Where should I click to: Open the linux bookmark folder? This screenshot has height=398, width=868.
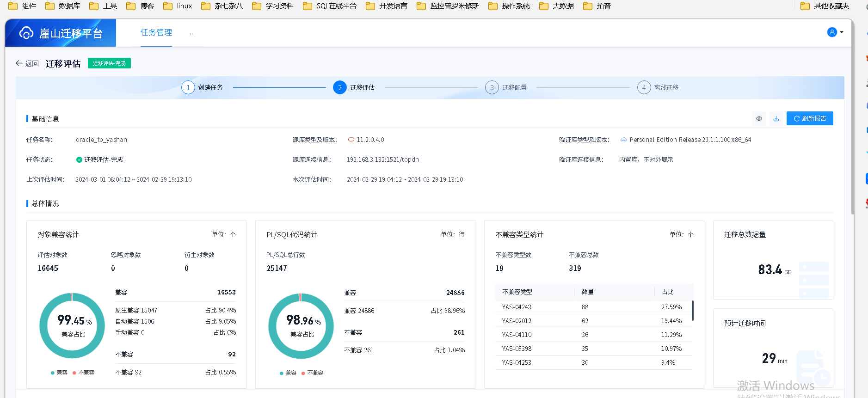(x=178, y=6)
